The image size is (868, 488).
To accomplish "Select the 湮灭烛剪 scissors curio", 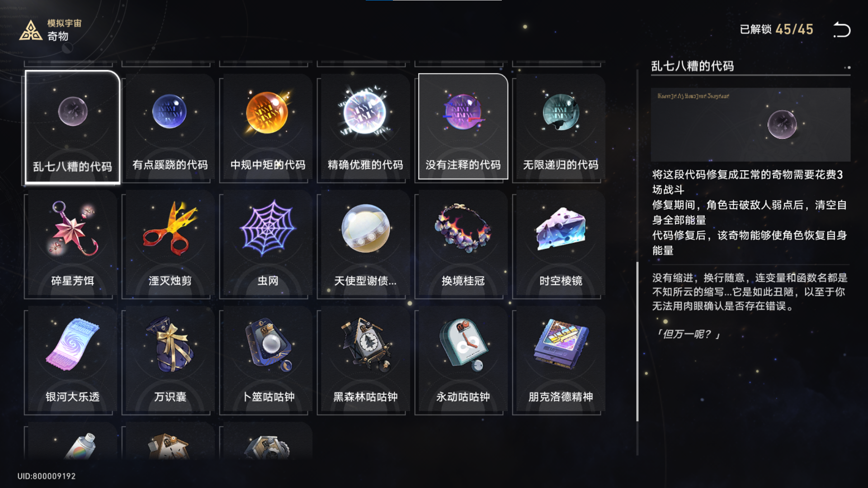I will coord(170,244).
